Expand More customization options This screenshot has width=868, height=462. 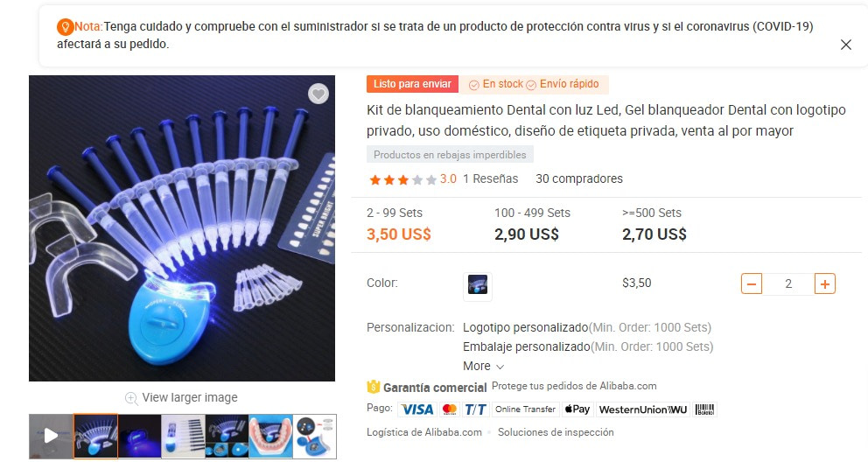click(x=483, y=367)
